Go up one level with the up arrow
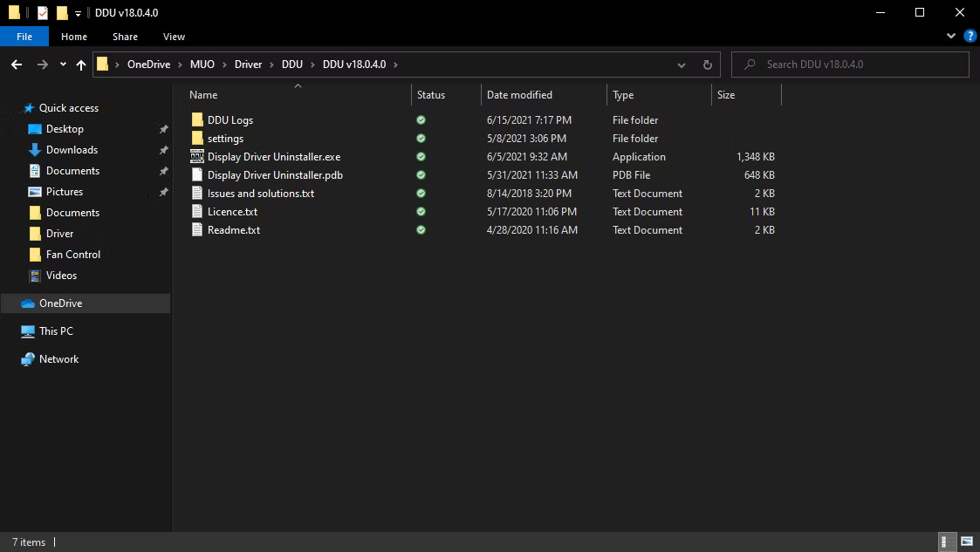The image size is (980, 552). (x=80, y=64)
